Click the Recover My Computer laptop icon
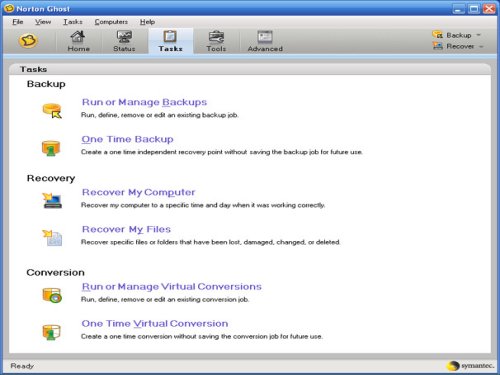The image size is (500, 375). click(52, 200)
